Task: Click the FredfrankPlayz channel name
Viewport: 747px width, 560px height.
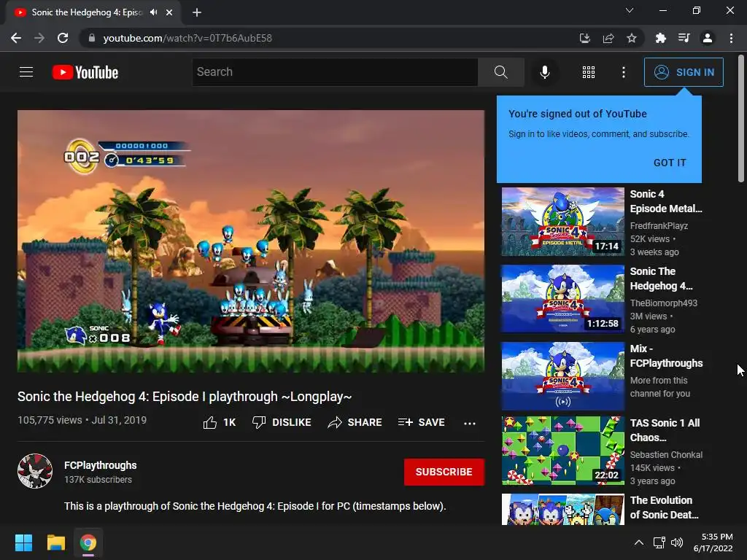Action: coord(659,226)
